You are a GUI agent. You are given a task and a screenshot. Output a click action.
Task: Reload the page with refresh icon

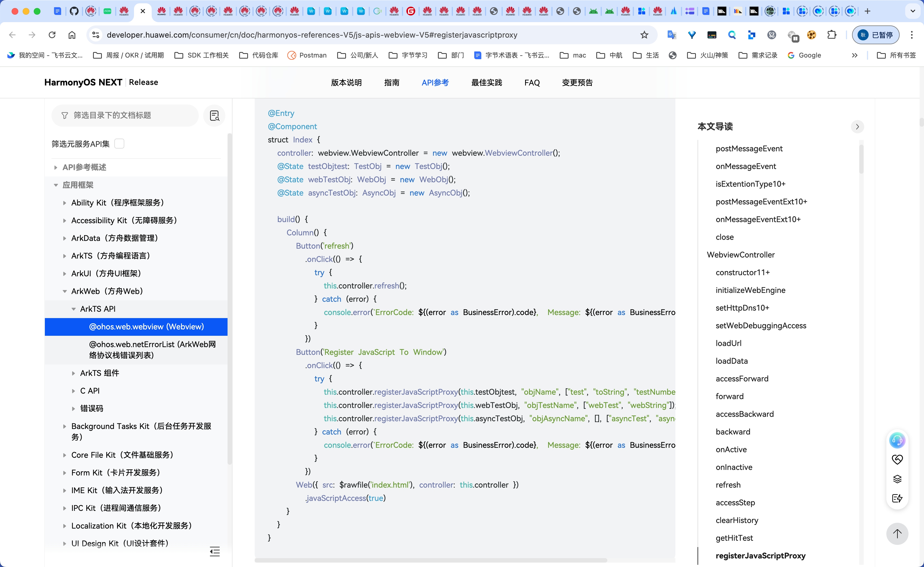coord(52,35)
